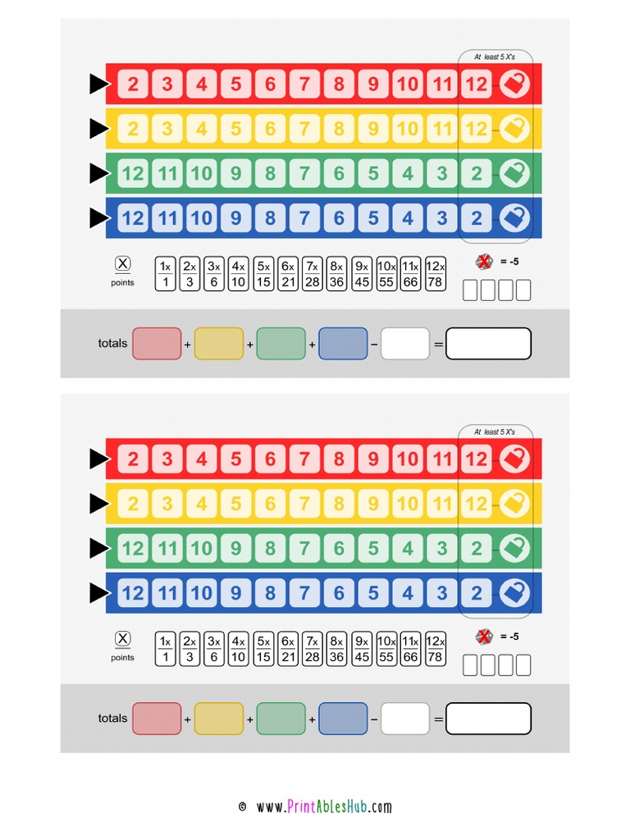
Task: Click the 5x 15 points cell in upper scorecard
Action: click(x=263, y=275)
